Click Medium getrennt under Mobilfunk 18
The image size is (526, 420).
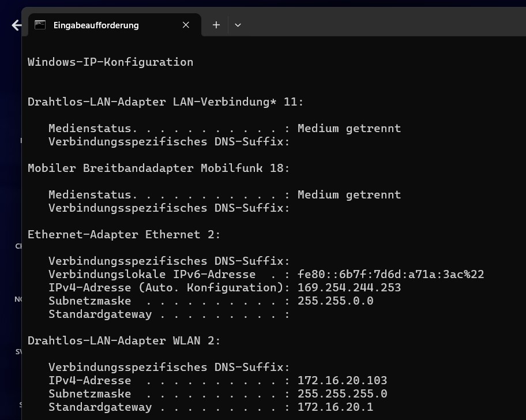349,194
